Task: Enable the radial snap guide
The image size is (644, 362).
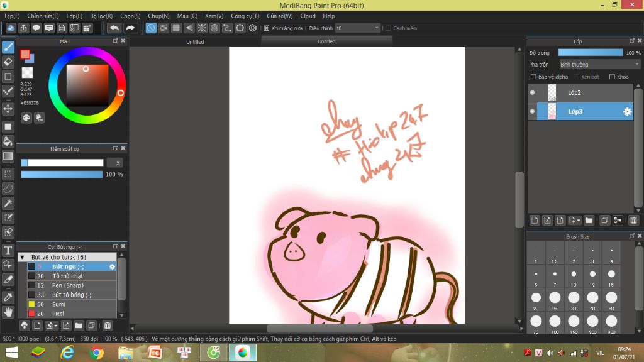Action: (x=202, y=28)
